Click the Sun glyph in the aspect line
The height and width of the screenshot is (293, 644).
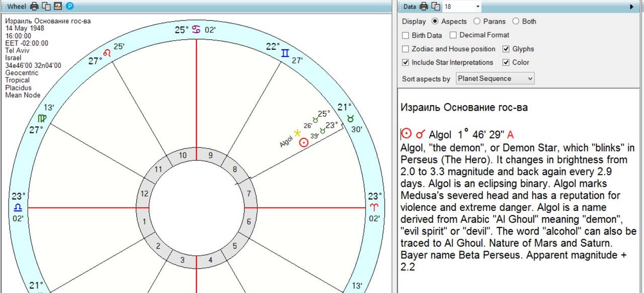tap(407, 134)
